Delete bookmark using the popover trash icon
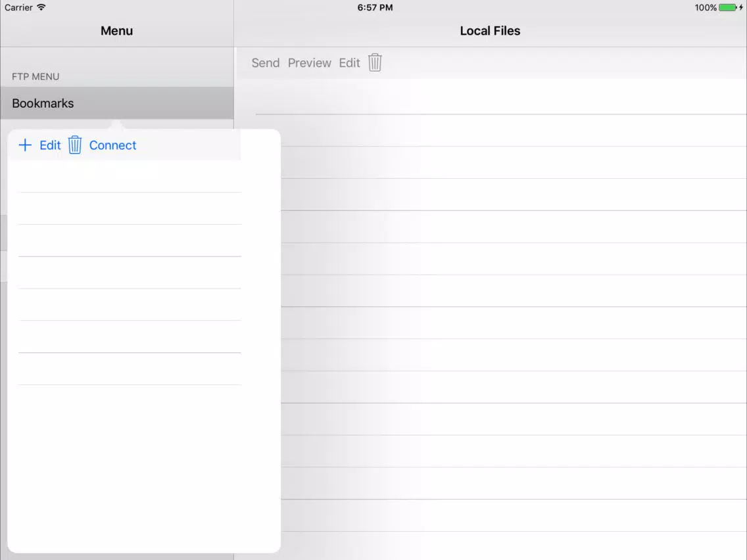Image resolution: width=747 pixels, height=560 pixels. click(75, 145)
